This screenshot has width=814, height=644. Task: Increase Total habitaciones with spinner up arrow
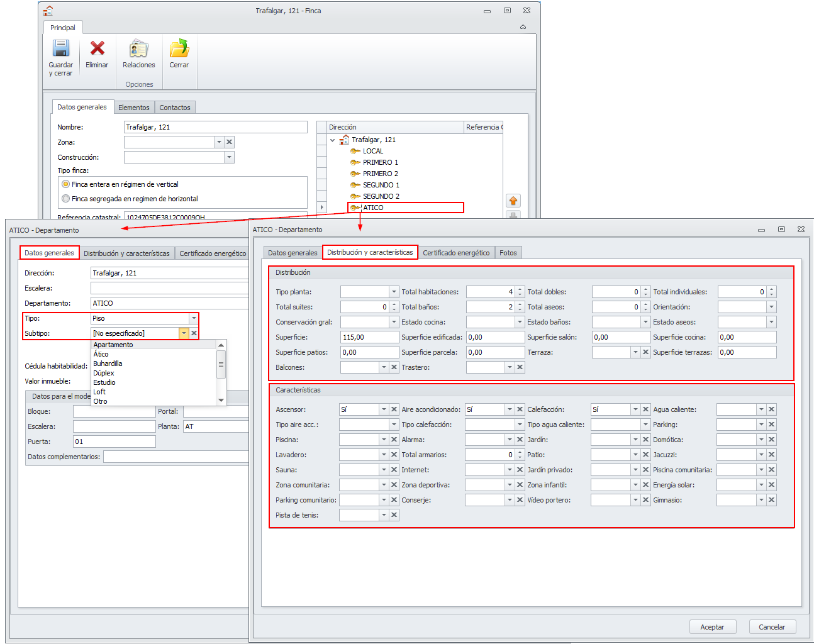pos(520,289)
